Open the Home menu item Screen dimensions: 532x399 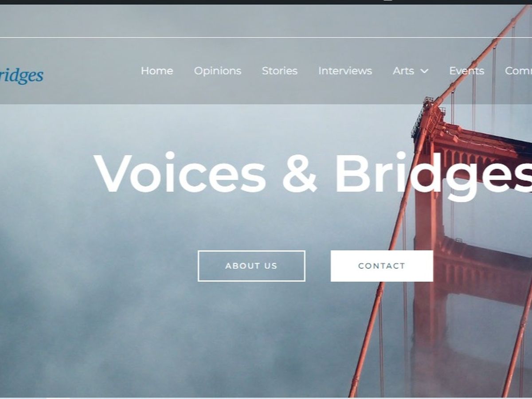pos(157,71)
